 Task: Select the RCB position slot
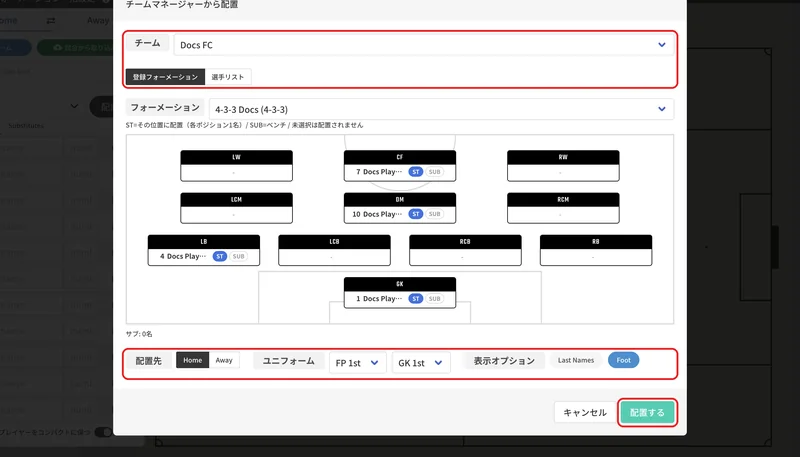(465, 250)
